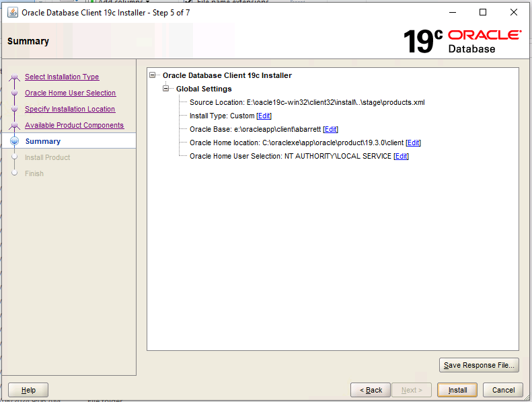This screenshot has height=402, width=532.
Task: Click the Select Installation Type step marker
Action: point(14,77)
